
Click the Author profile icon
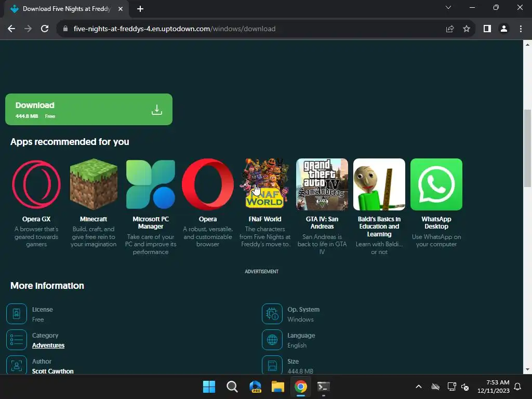coord(16,365)
